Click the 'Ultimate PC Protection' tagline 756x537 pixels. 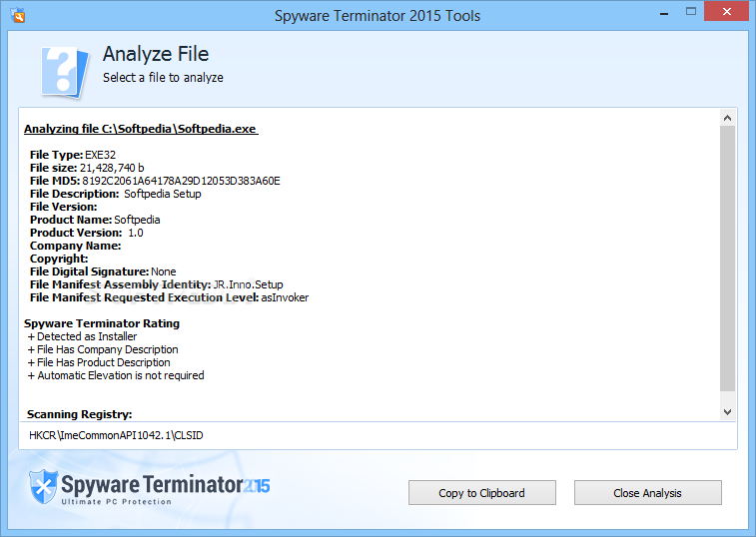click(x=117, y=502)
